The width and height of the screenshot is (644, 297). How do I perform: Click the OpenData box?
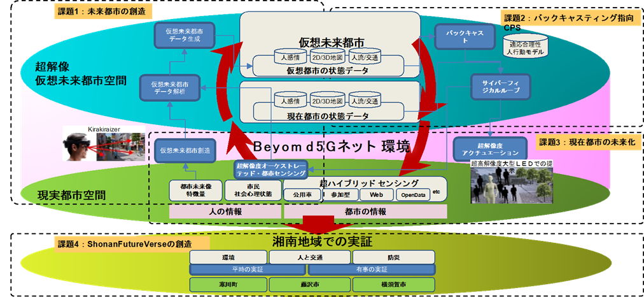pos(412,194)
